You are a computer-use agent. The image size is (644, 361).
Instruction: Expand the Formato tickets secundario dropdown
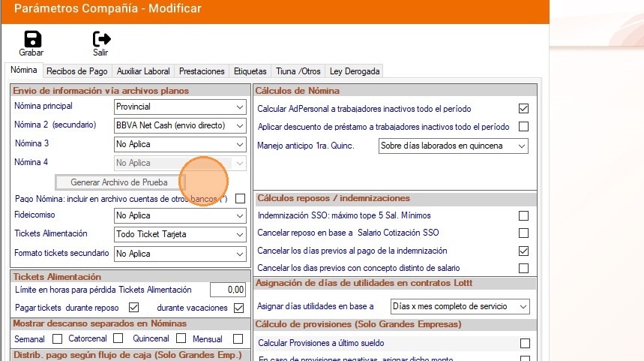180,254
